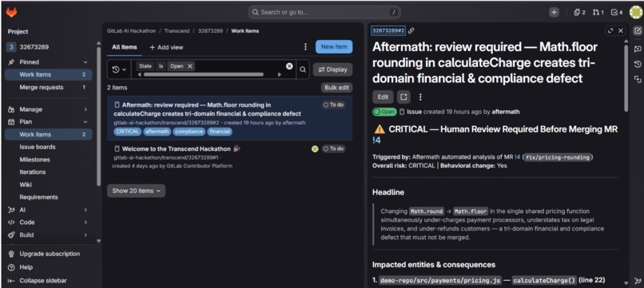The image size is (644, 288).
Task: Close the issue detail drawer
Action: [x=621, y=31]
